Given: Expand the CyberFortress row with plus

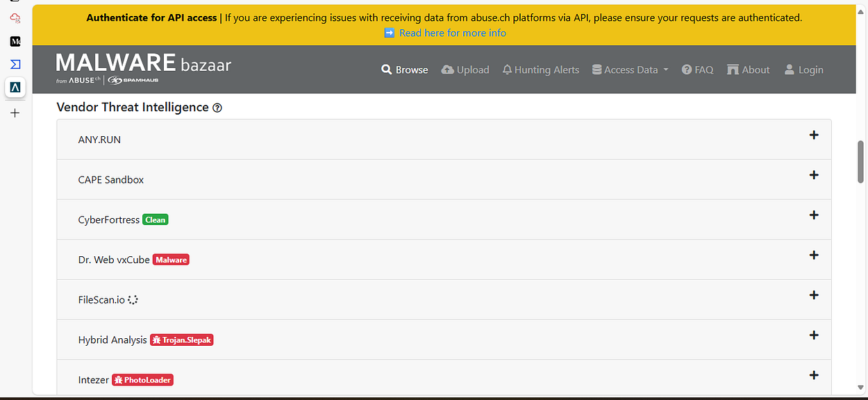Looking at the screenshot, I should (814, 215).
